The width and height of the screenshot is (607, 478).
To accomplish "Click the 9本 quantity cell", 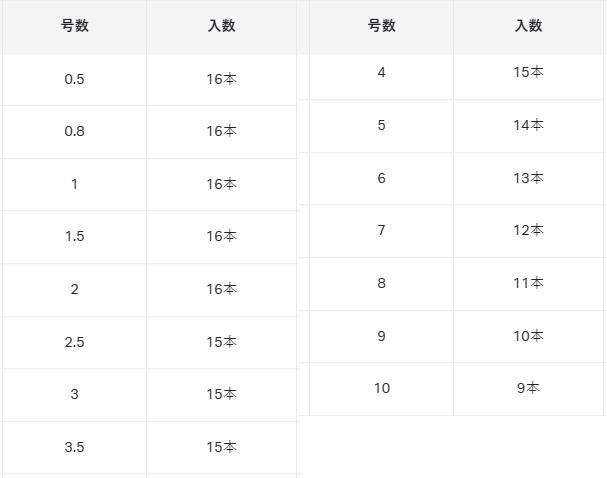I will coord(528,388).
